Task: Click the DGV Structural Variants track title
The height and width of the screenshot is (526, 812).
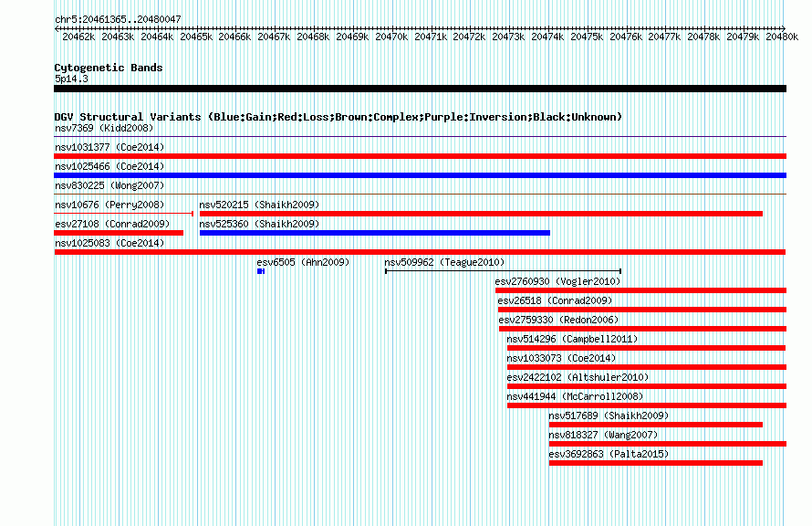Action: 338,117
